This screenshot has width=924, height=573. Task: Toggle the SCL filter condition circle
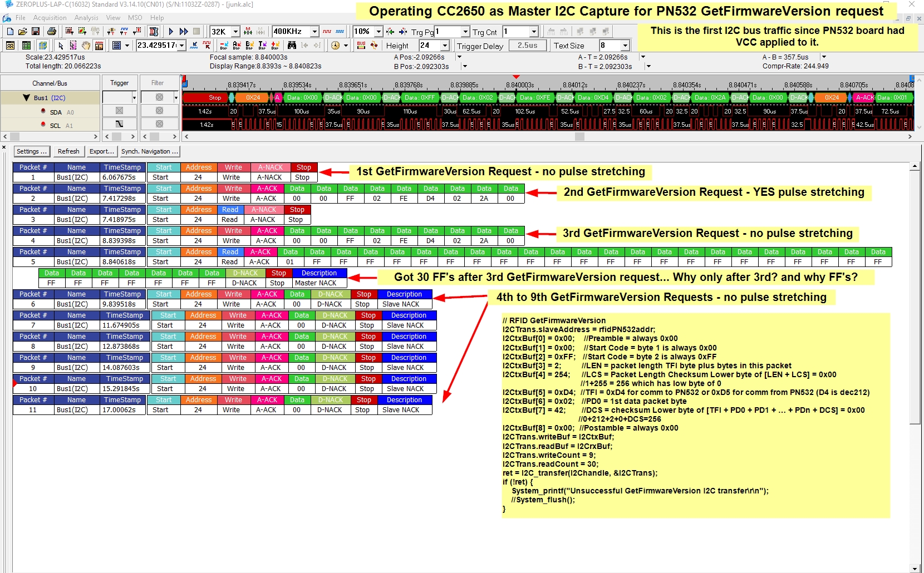(159, 124)
